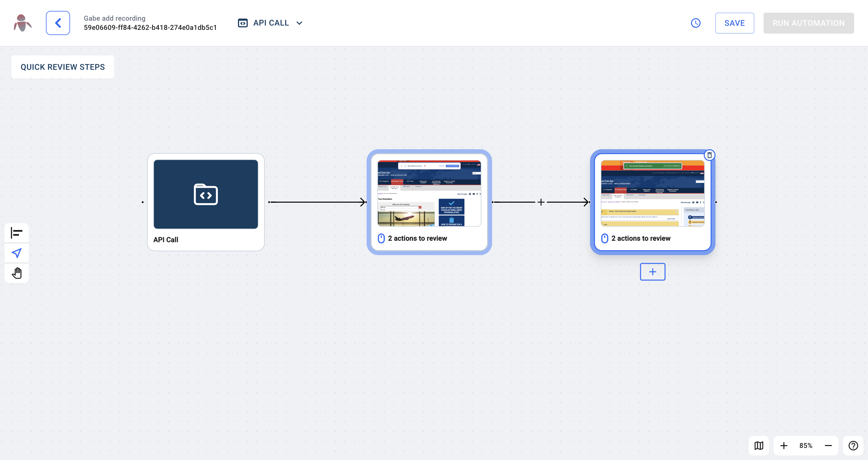Open QUICK REVIEW STEPS

point(63,67)
